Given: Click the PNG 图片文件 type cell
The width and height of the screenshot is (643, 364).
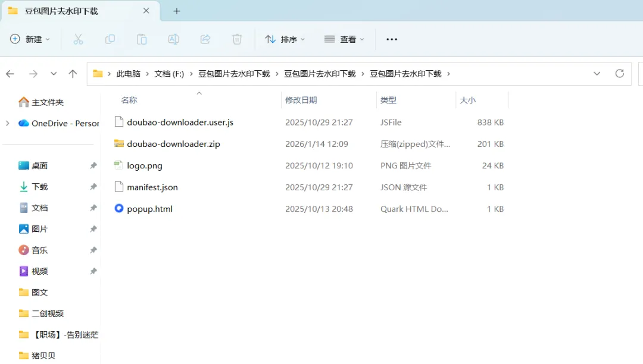Looking at the screenshot, I should pos(405,165).
